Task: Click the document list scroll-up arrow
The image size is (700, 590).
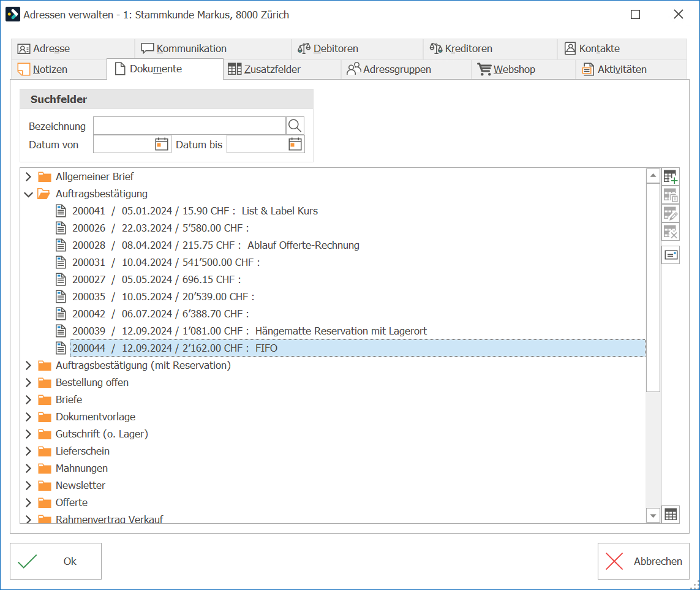Action: tap(653, 176)
